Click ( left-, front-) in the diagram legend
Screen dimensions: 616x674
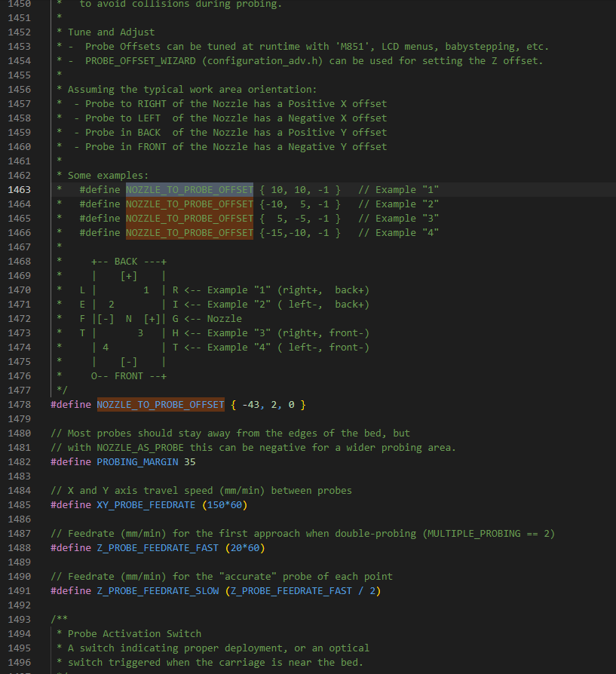(x=323, y=348)
